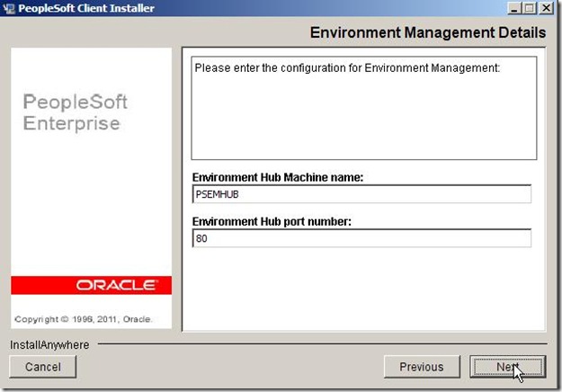Go back with the Previous button
This screenshot has width=562, height=392.
(x=421, y=367)
